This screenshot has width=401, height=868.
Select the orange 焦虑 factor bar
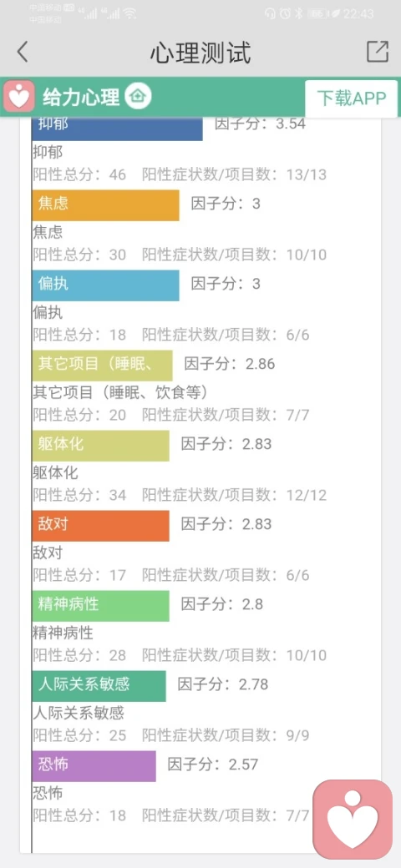coord(106,205)
